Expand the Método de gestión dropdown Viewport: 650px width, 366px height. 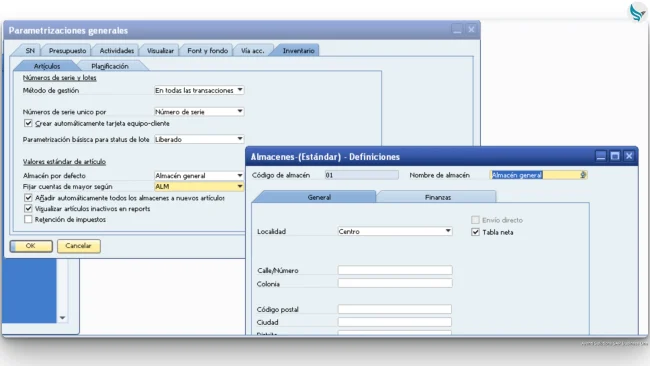coord(240,90)
